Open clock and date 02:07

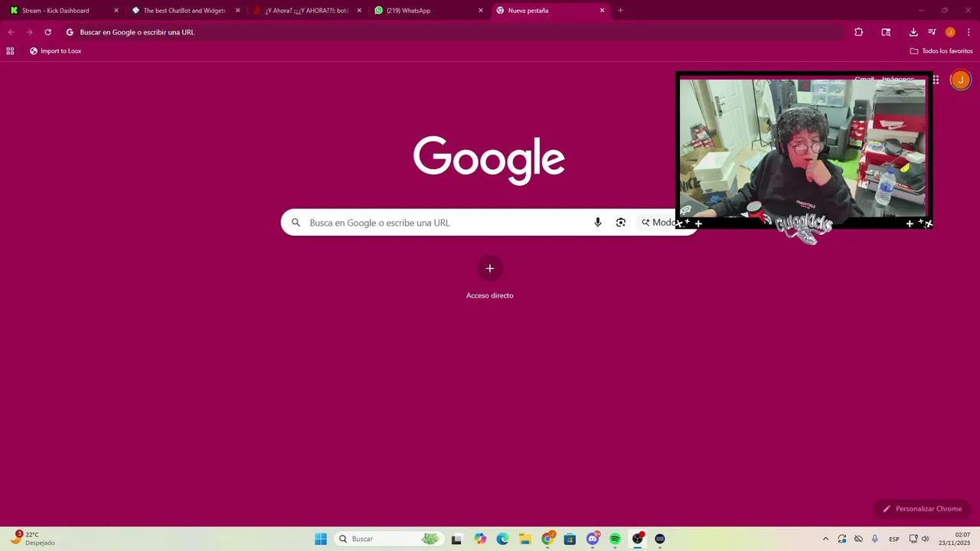[x=955, y=539]
